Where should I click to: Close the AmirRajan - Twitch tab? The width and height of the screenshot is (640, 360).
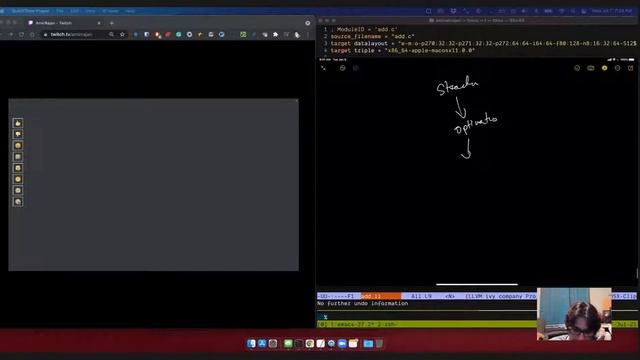point(99,23)
